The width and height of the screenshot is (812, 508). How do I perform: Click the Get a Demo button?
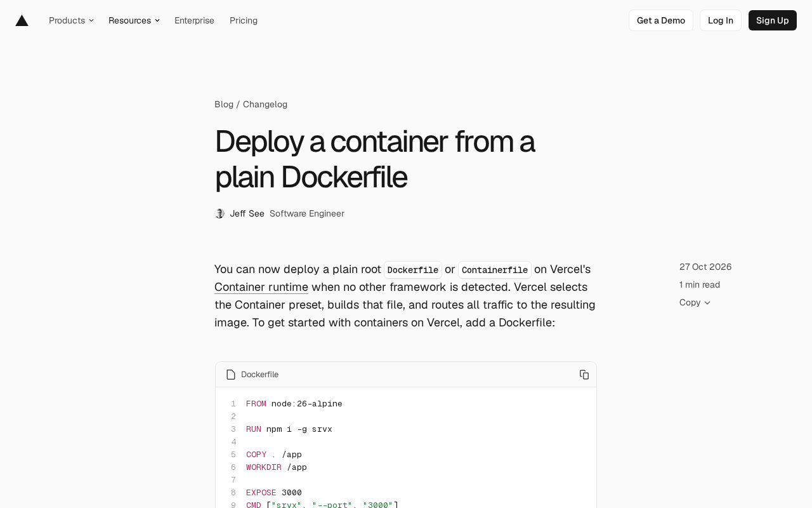click(x=661, y=20)
